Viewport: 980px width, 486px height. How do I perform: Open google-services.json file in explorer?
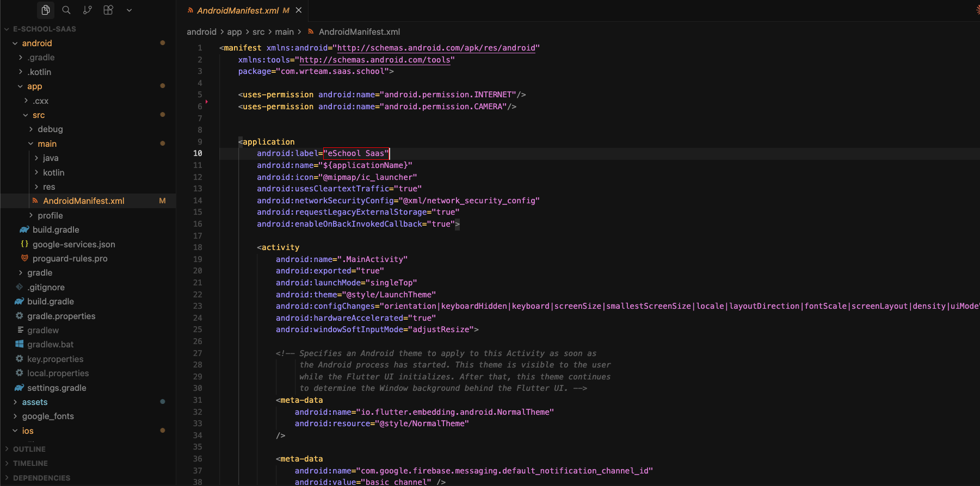[x=73, y=244]
